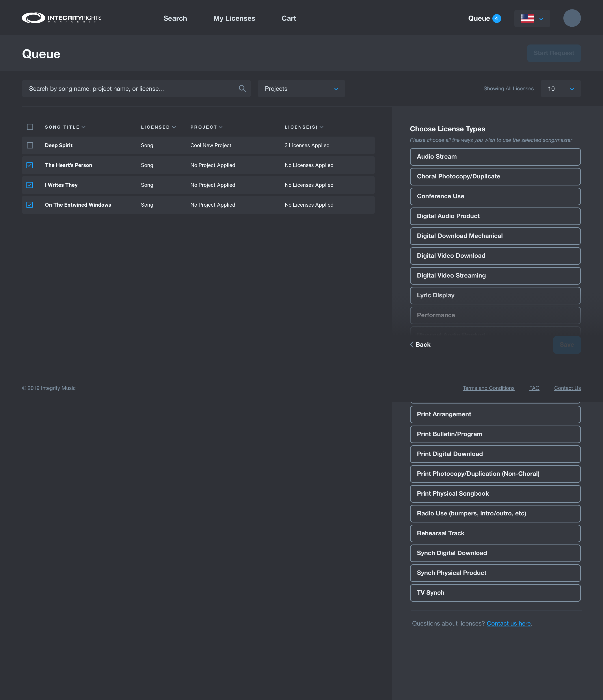The image size is (603, 700).
Task: Select Synch Physical Product license type
Action: 495,573
